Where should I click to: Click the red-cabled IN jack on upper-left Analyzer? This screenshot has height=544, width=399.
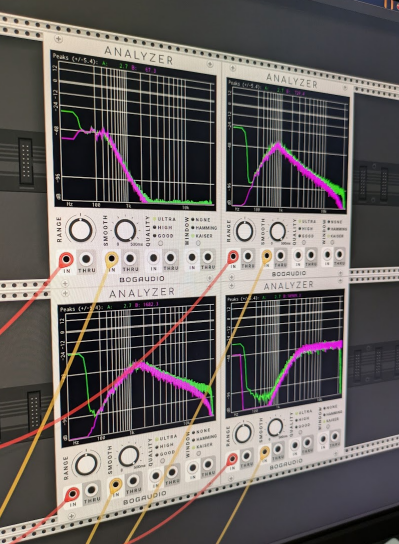point(66,259)
